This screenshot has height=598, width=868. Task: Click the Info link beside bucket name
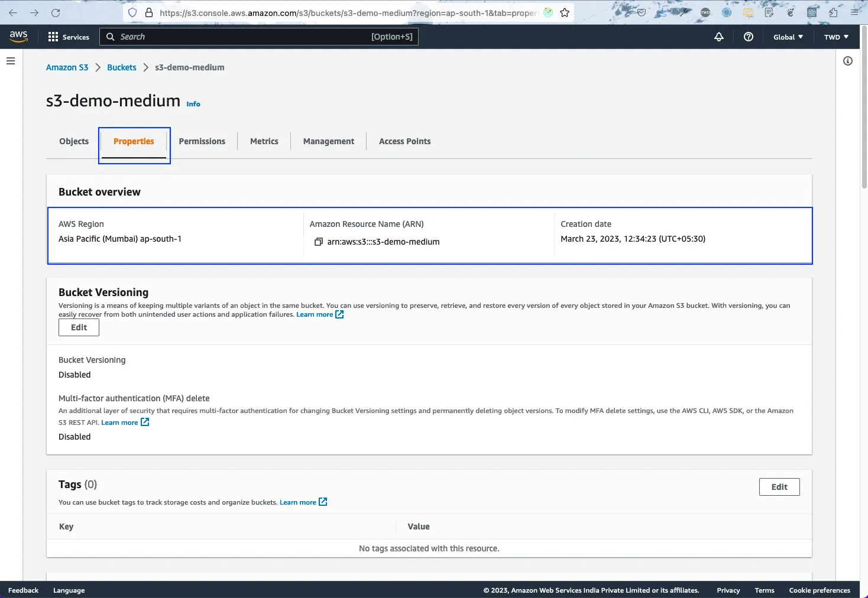coord(193,104)
